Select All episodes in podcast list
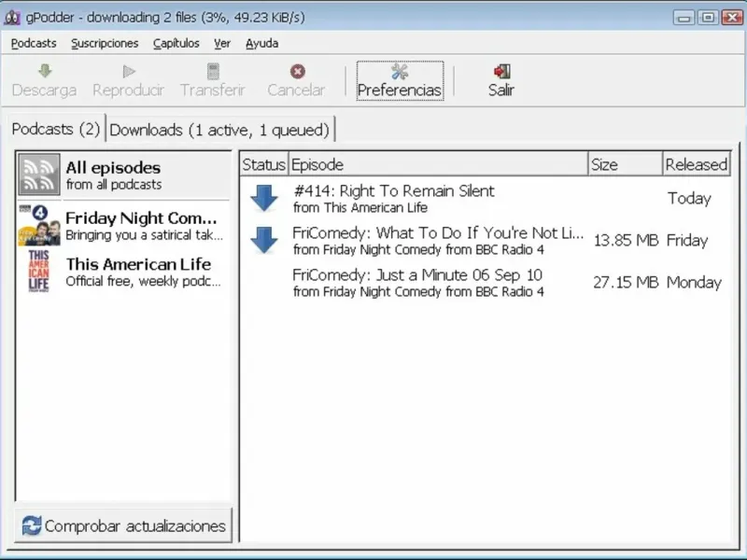 [x=124, y=175]
